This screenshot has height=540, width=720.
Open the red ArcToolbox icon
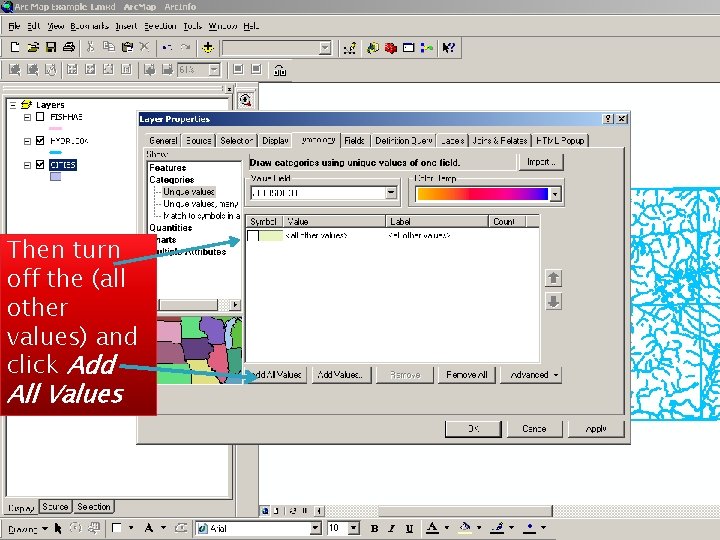pyautogui.click(x=390, y=48)
